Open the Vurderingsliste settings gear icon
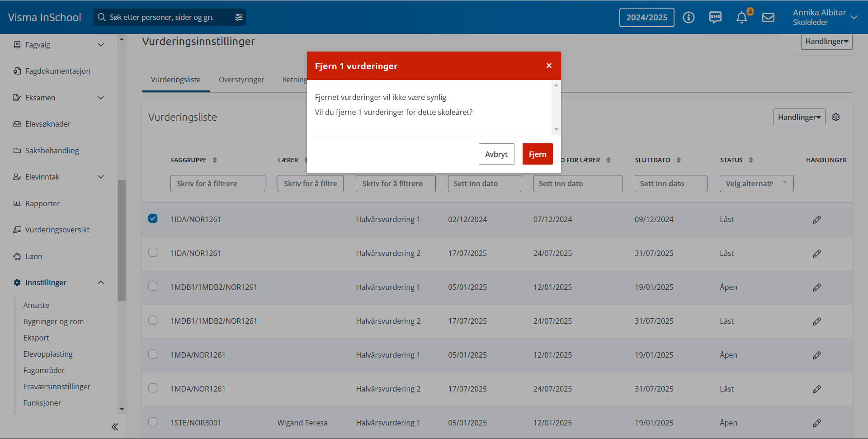This screenshot has height=439, width=868. tap(836, 117)
